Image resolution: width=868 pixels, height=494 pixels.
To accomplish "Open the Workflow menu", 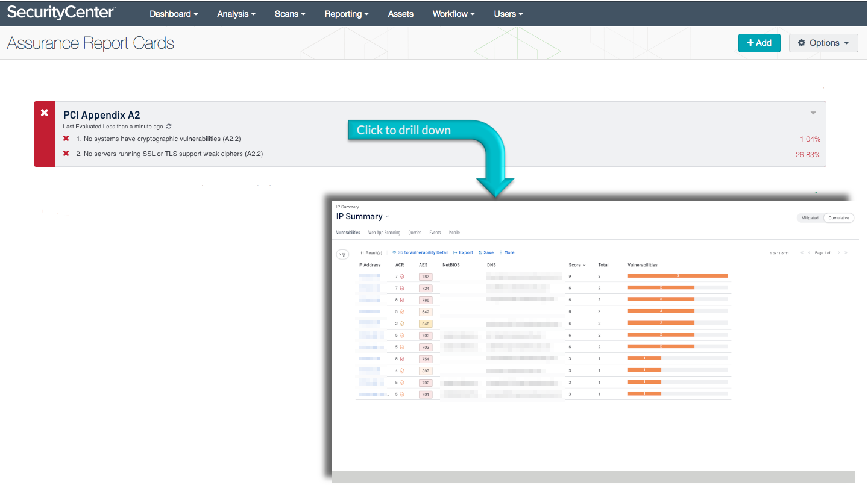I will point(453,13).
